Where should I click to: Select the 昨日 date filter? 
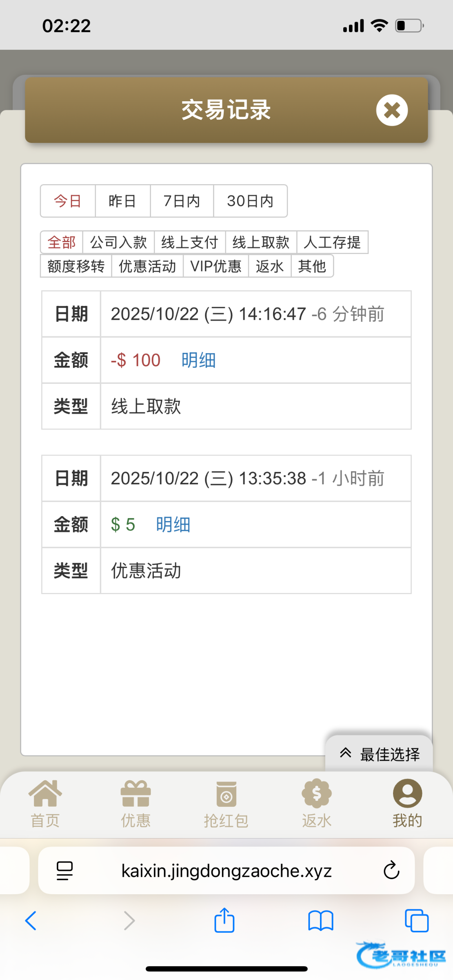click(x=122, y=201)
